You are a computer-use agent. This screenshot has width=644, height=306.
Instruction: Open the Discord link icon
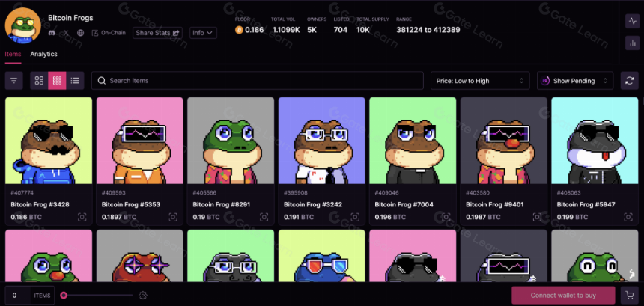(x=52, y=33)
